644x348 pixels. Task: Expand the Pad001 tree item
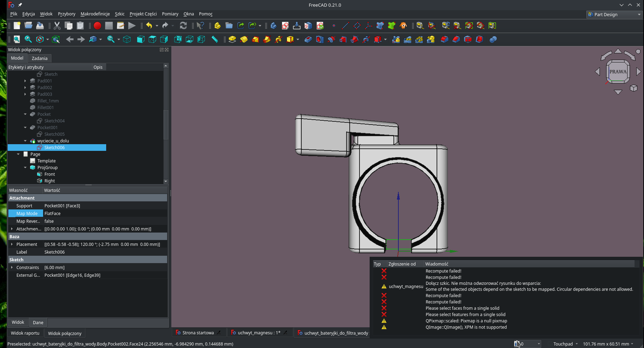(25, 81)
